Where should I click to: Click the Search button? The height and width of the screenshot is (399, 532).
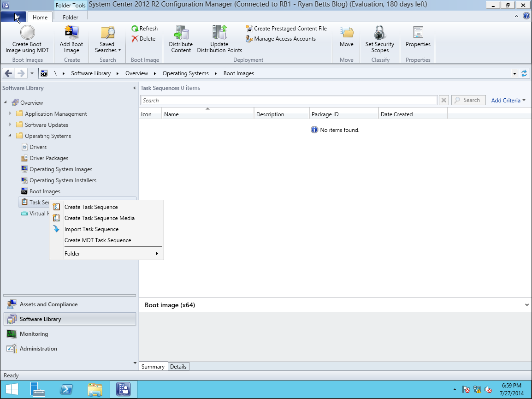[468, 100]
